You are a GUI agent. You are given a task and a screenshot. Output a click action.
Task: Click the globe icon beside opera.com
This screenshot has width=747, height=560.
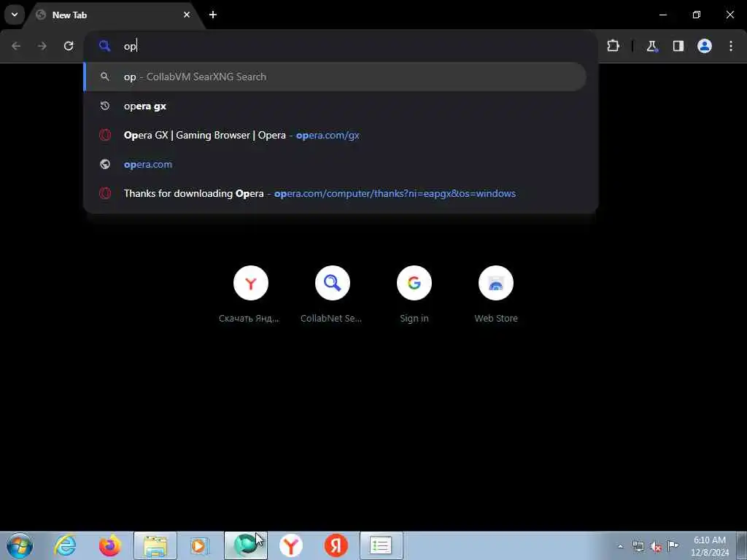(105, 164)
